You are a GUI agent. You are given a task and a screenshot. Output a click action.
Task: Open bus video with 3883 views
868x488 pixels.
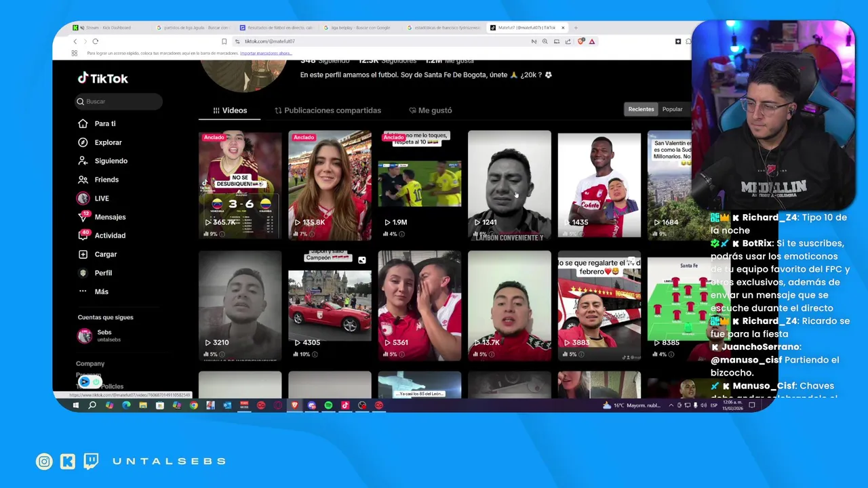pyautogui.click(x=599, y=306)
